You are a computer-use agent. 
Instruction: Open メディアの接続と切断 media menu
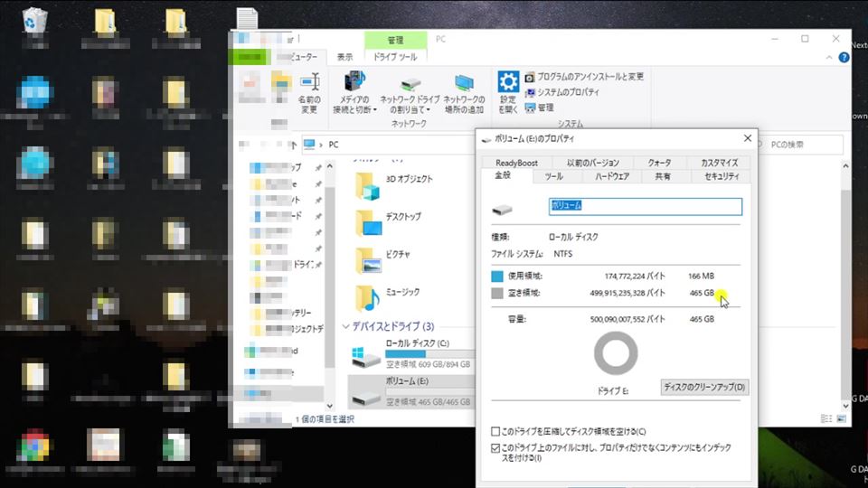(354, 92)
